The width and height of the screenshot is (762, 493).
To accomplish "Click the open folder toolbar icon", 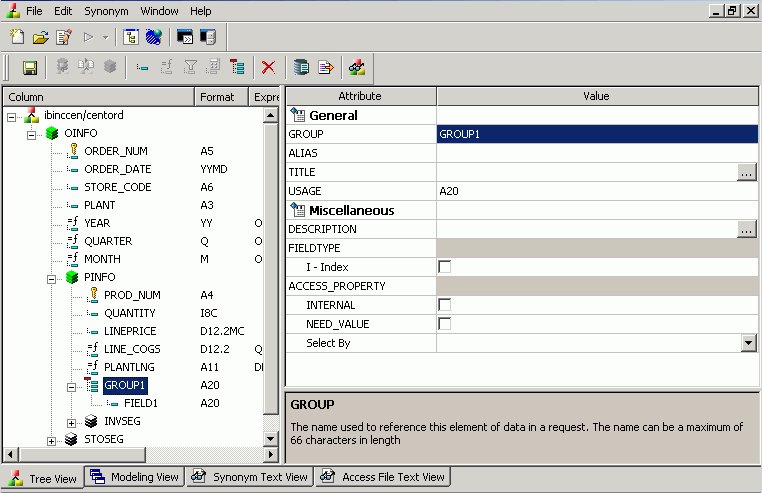I will coord(41,38).
